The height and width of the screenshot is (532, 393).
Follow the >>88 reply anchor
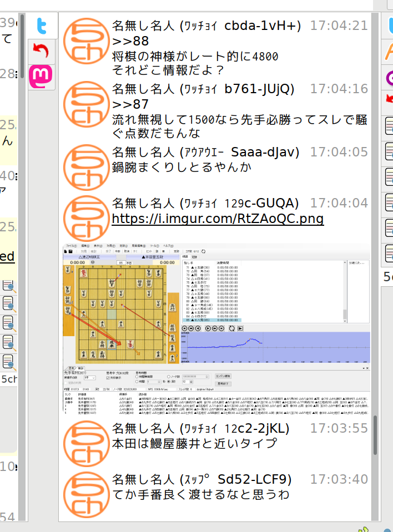(x=130, y=41)
